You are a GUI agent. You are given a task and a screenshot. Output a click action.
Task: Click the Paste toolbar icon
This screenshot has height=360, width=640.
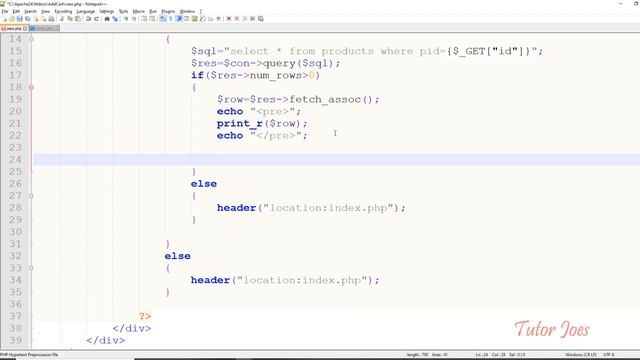pos(78,19)
